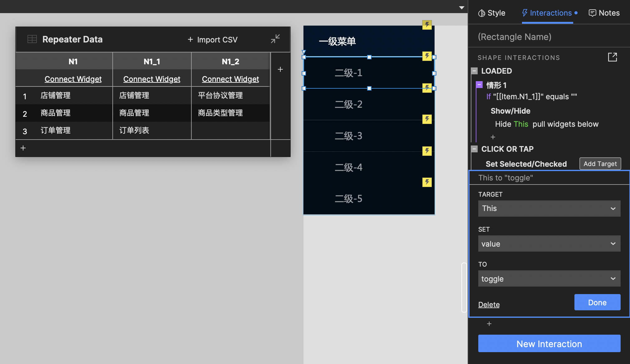The height and width of the screenshot is (364, 630).
Task: Click the lightning interaction icon on 二级-3
Action: pyautogui.click(x=427, y=119)
